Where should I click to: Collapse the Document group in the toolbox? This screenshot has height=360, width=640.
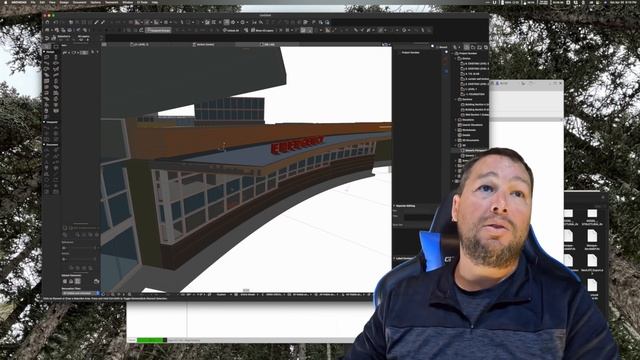(44, 144)
